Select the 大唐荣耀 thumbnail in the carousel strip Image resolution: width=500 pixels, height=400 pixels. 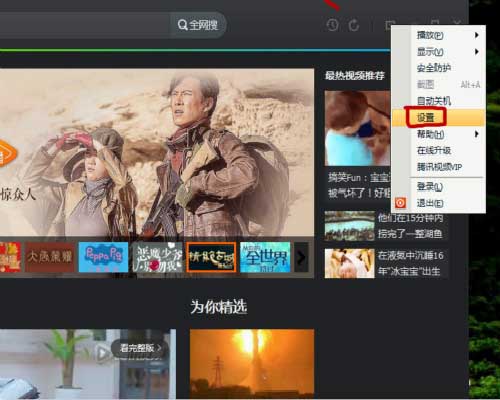click(50, 257)
